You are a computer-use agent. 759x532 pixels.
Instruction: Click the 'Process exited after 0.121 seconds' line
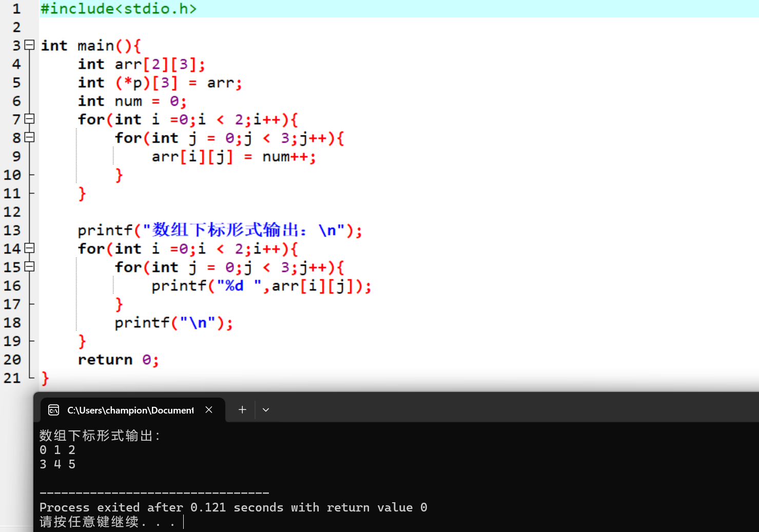(233, 507)
